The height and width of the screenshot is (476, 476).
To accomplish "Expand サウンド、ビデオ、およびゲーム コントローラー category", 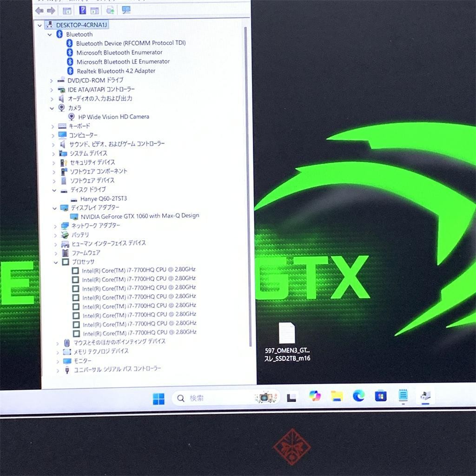I will [x=53, y=145].
